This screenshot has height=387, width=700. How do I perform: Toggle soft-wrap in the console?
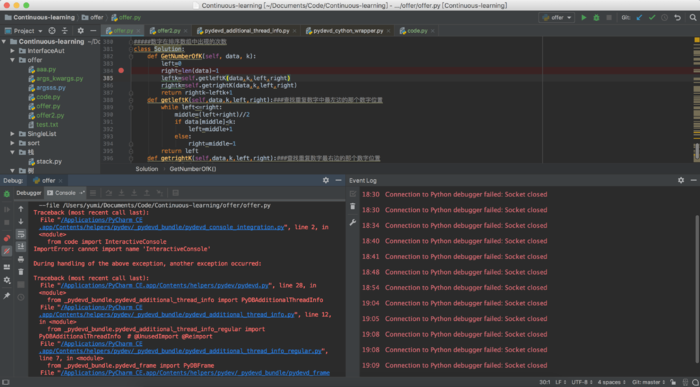(x=21, y=234)
